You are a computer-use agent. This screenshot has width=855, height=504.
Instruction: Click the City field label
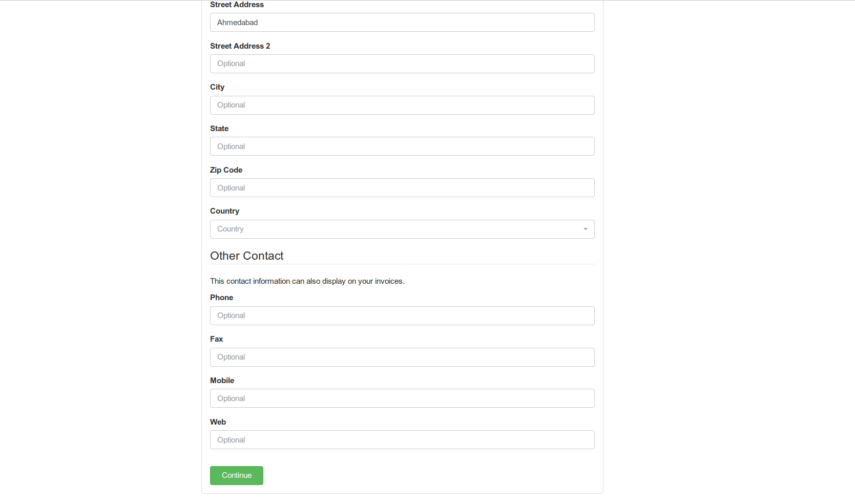(x=217, y=87)
